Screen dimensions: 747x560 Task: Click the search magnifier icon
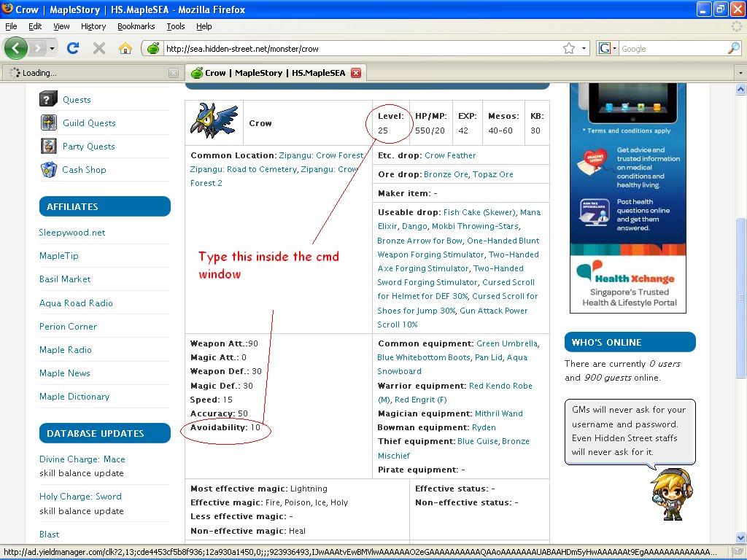click(734, 48)
